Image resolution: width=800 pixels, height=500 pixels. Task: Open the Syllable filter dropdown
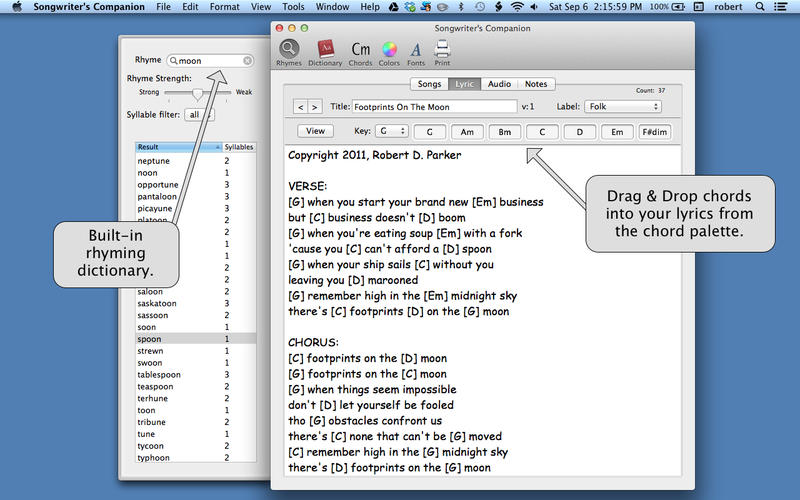pyautogui.click(x=199, y=115)
